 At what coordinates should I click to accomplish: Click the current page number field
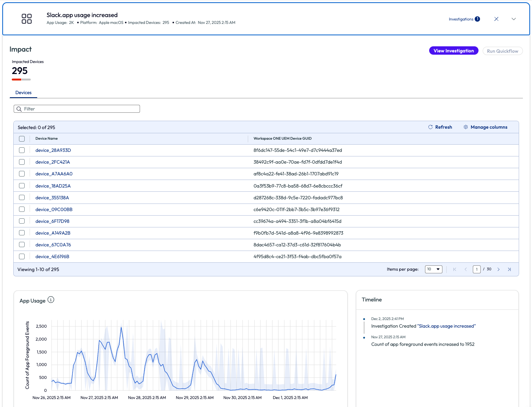click(x=477, y=269)
